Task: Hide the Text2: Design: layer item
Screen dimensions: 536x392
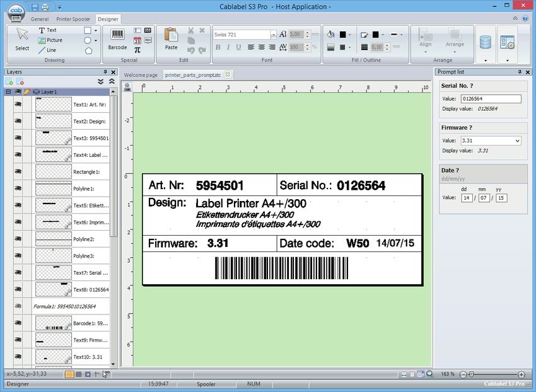Action: (18, 120)
